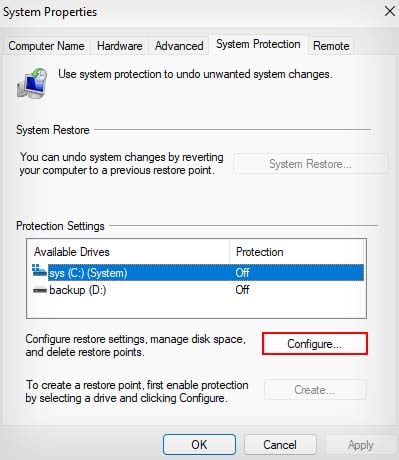Click the Windows drive icon beside sys (C:)
The height and width of the screenshot is (460, 399).
point(39,271)
